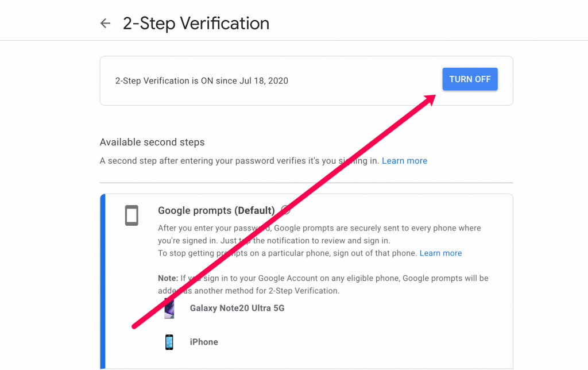The image size is (588, 370).
Task: Select the Google prompts (Default) heading
Action: pos(216,210)
